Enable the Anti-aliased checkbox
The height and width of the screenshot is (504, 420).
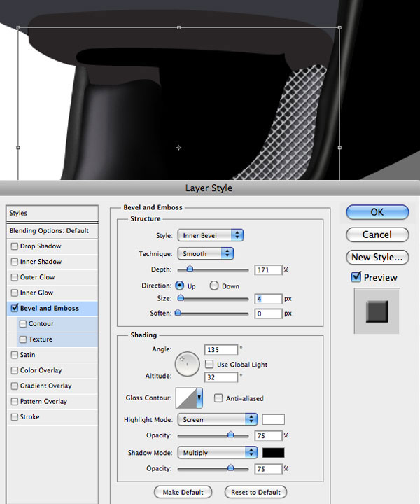coord(218,398)
